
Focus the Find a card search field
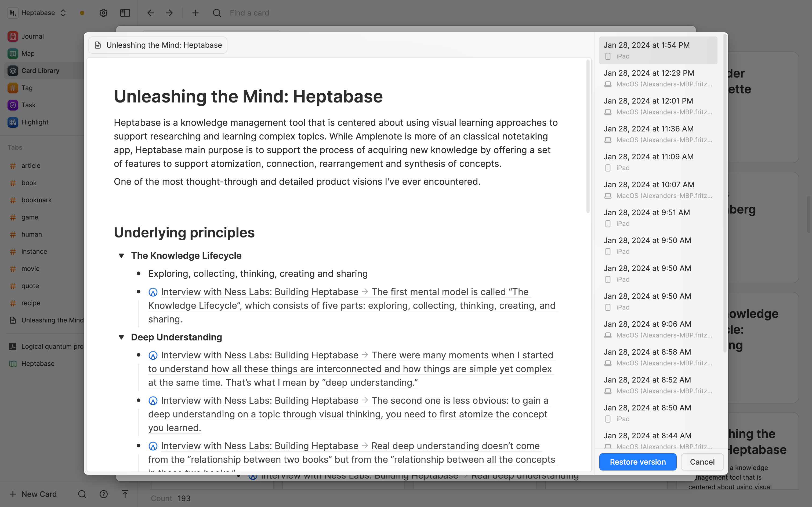coord(249,13)
